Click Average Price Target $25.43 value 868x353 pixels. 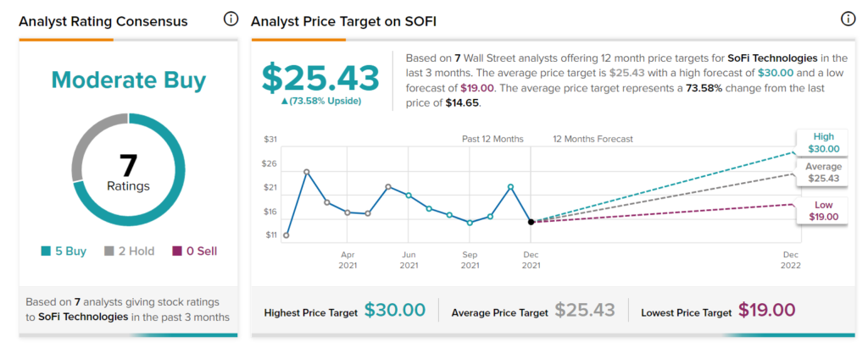(x=585, y=310)
